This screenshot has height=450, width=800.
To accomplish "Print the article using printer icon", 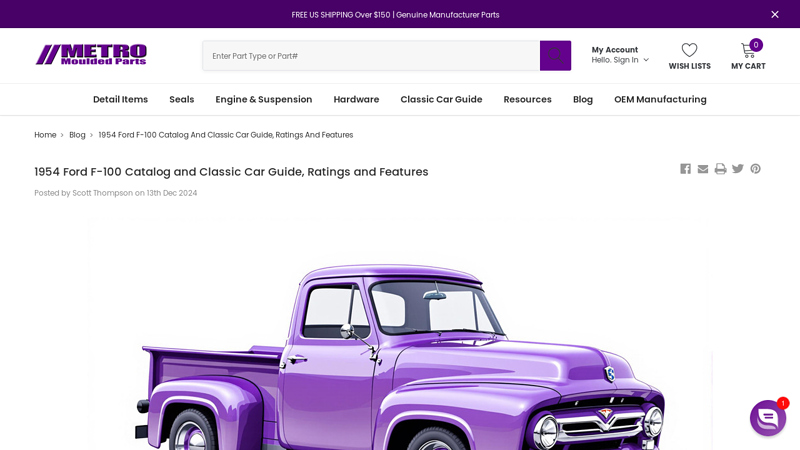I will pyautogui.click(x=720, y=169).
